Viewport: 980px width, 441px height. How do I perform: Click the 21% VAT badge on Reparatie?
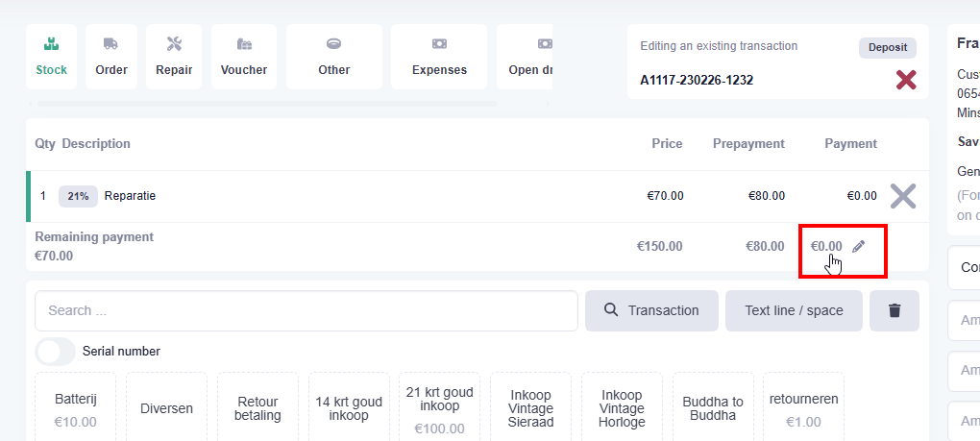pyautogui.click(x=79, y=196)
